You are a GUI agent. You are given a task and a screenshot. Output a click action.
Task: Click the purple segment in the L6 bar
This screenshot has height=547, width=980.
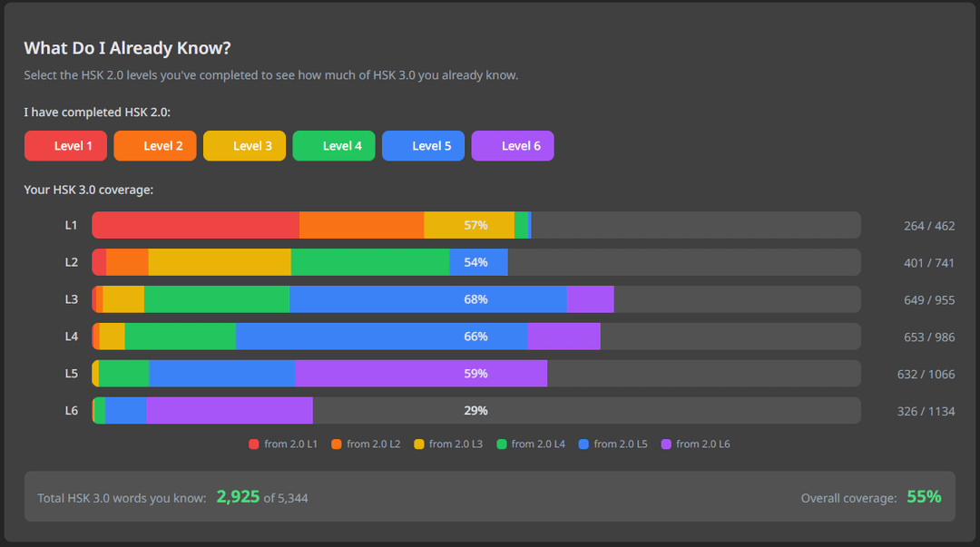(x=229, y=411)
